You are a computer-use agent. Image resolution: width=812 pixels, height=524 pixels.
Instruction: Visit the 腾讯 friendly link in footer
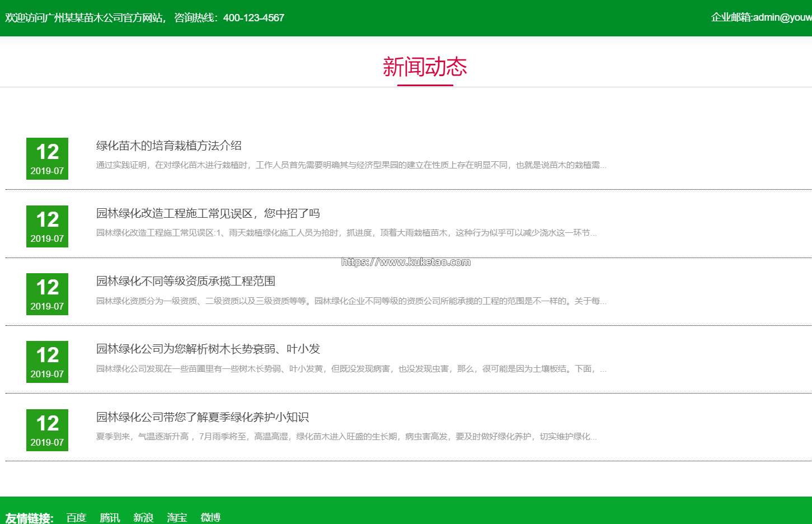pos(110,517)
